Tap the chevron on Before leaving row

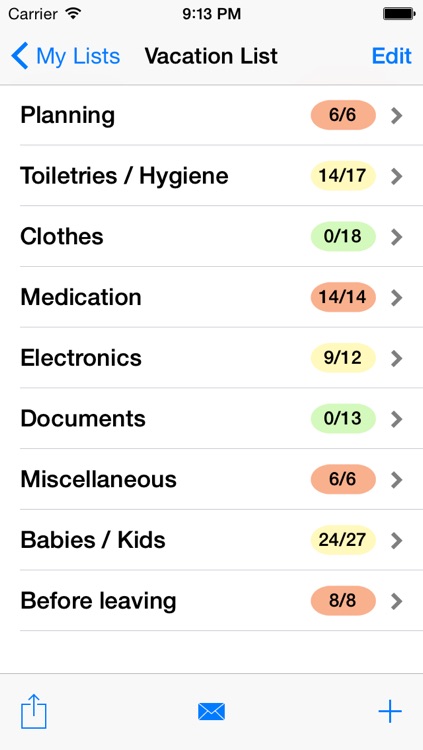pyautogui.click(x=396, y=601)
